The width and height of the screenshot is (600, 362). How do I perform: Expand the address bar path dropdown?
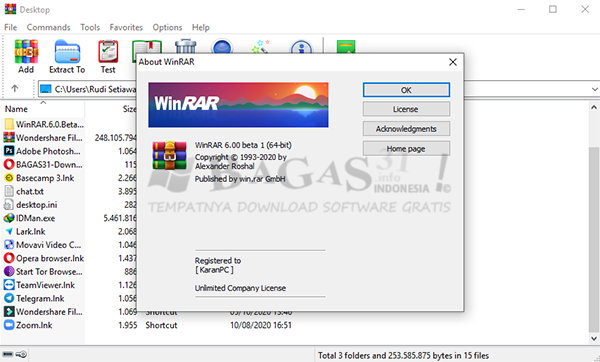point(594,89)
